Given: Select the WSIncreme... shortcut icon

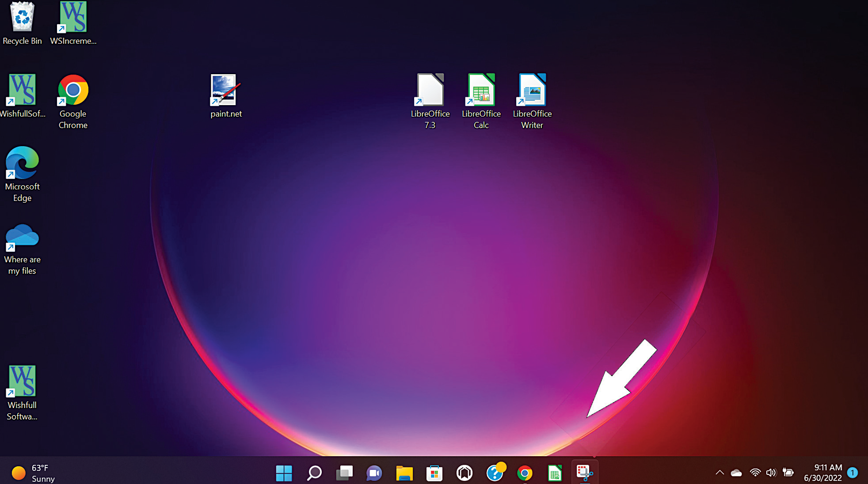Looking at the screenshot, I should click(x=73, y=23).
